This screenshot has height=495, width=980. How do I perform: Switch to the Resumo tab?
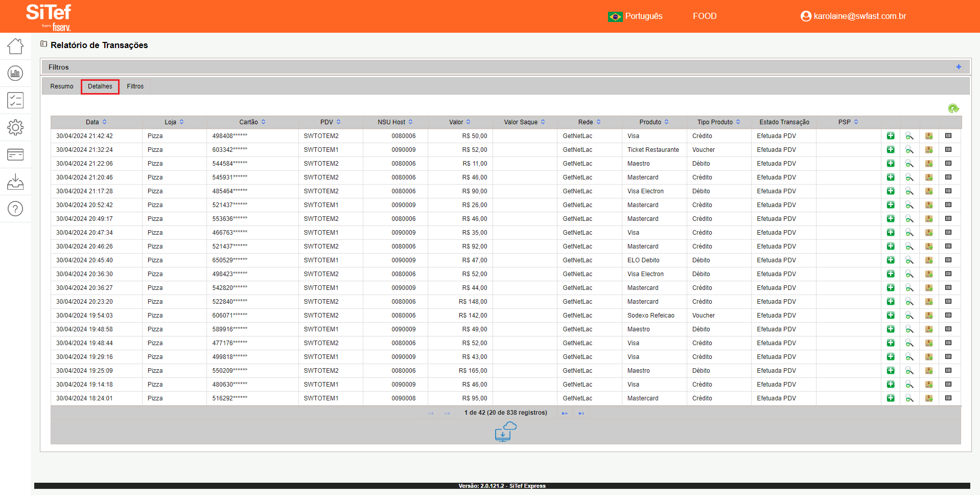click(62, 86)
